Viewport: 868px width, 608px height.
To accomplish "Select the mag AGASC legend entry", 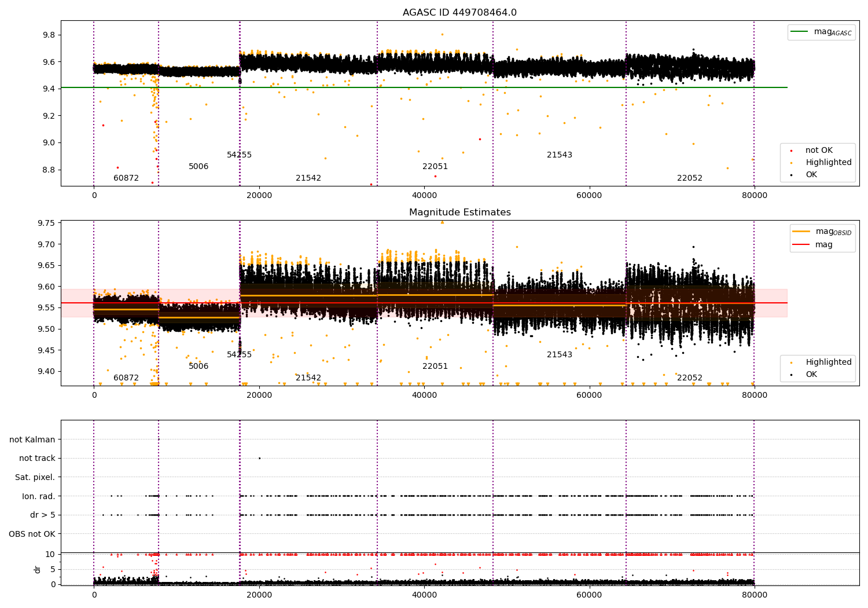I will pos(821,32).
